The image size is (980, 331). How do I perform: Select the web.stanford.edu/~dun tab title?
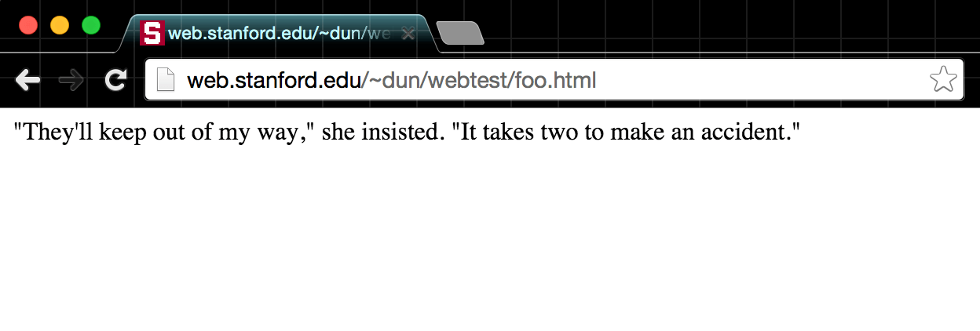click(x=280, y=34)
